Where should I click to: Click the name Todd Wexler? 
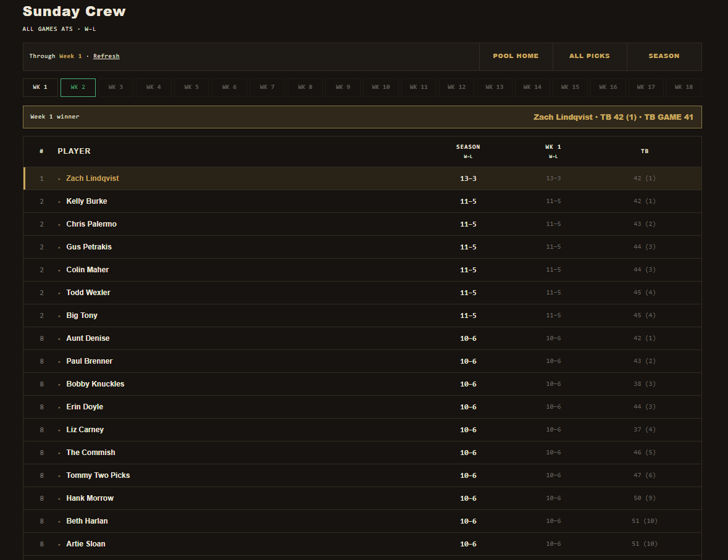(x=88, y=293)
